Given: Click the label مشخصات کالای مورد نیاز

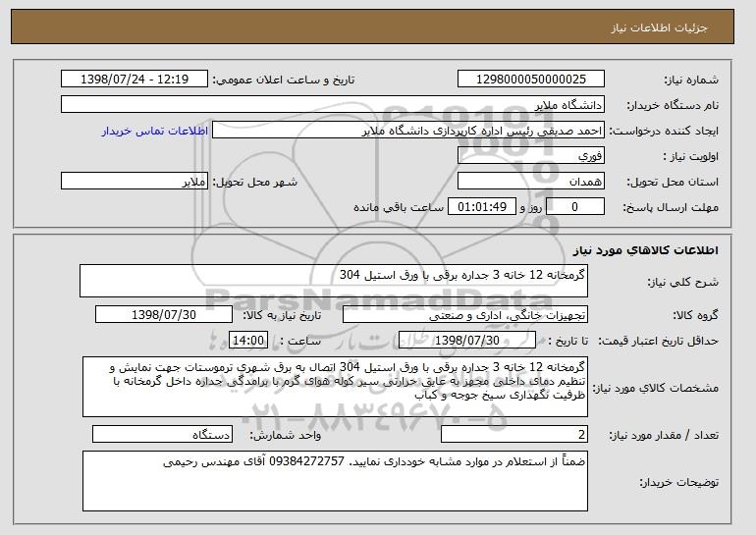Looking at the screenshot, I should 656,388.
